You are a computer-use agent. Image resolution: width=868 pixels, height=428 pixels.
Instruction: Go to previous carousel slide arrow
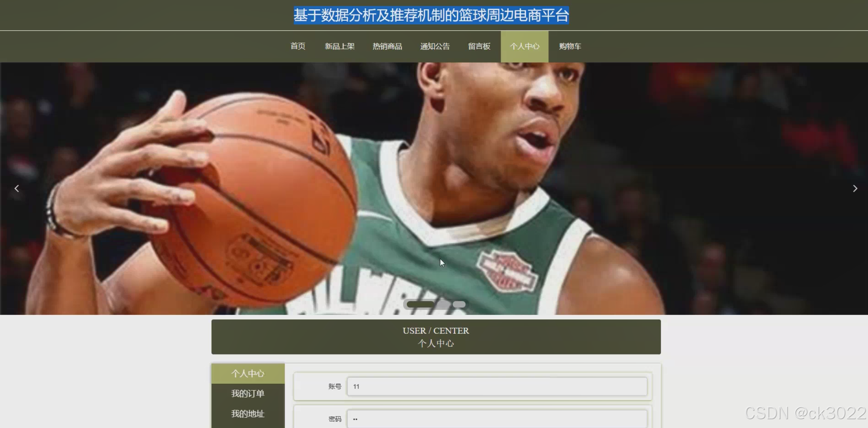[x=17, y=188]
